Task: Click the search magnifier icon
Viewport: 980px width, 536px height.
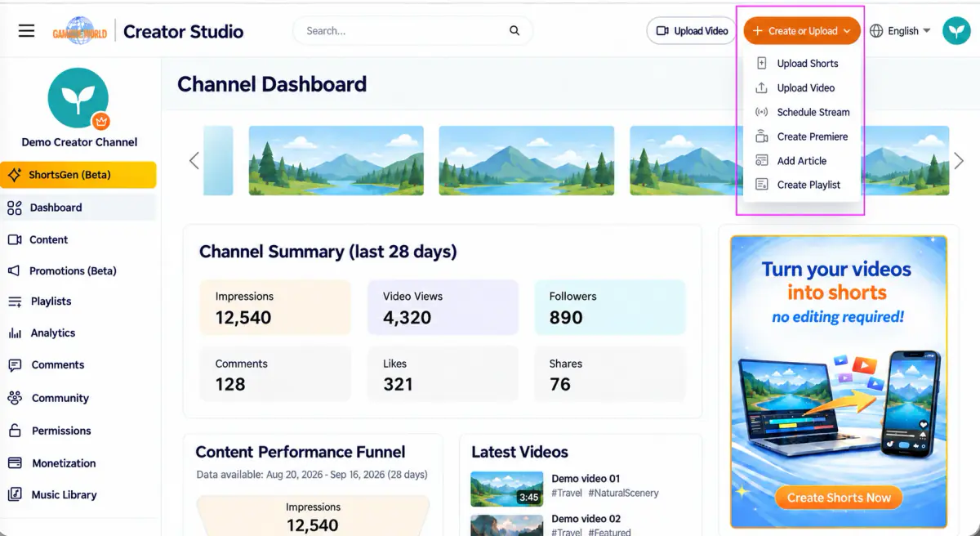Action: coord(514,31)
